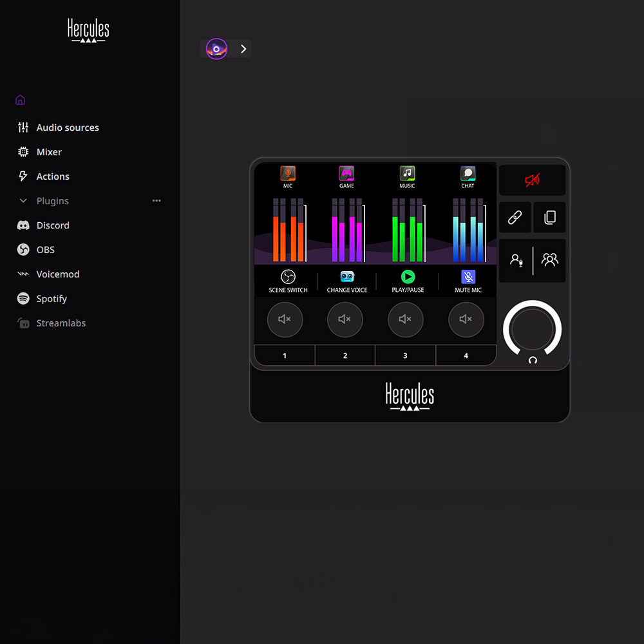Open Audio sources in the sidebar
The width and height of the screenshot is (644, 644).
click(x=68, y=128)
